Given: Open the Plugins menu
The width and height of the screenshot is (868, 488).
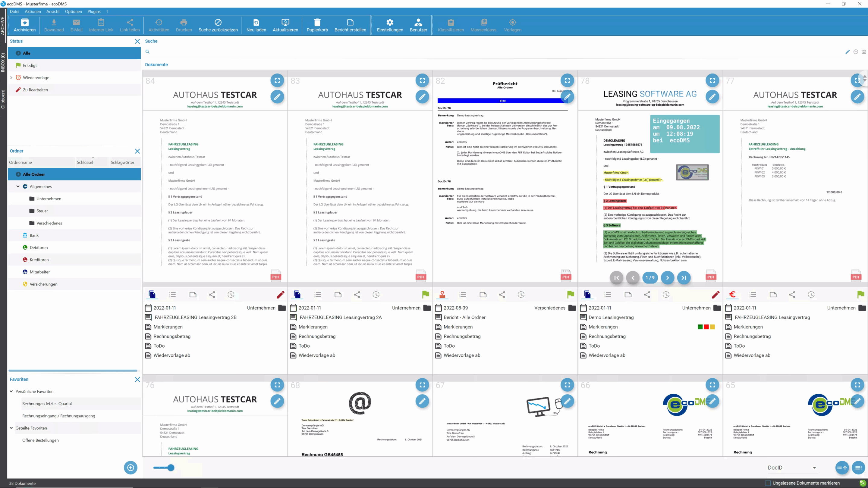Looking at the screenshot, I should click(x=94, y=11).
